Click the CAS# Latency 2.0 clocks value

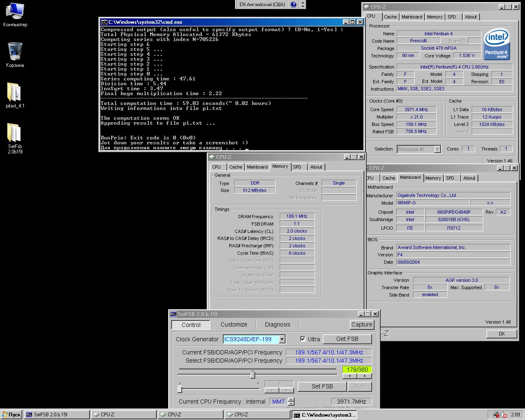click(297, 231)
